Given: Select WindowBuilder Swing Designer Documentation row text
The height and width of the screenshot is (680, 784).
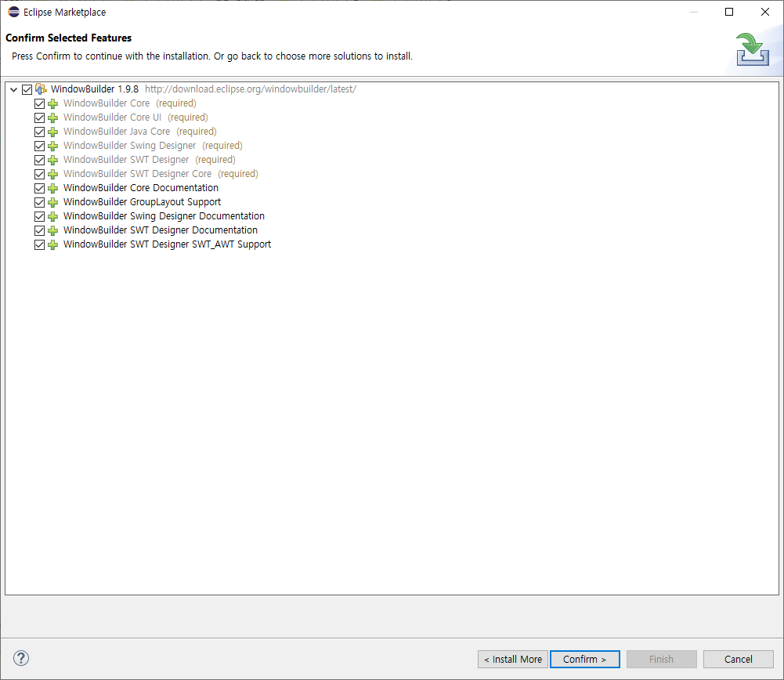Looking at the screenshot, I should point(164,216).
